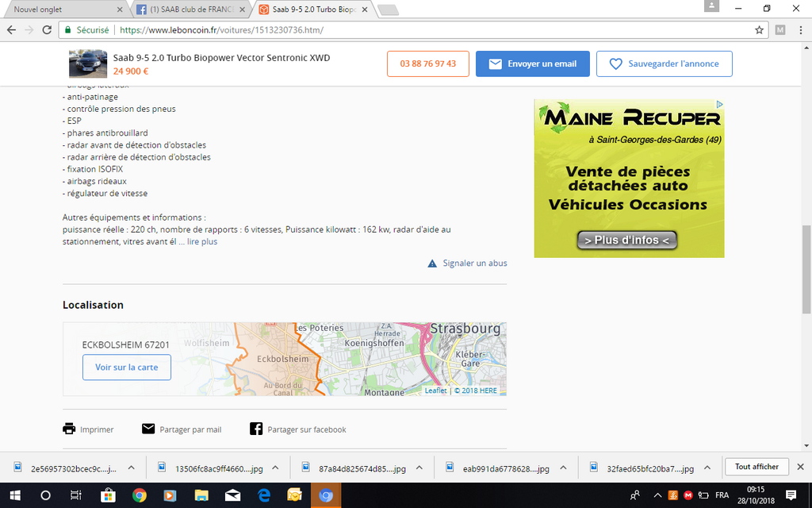
Task: Open the Action Center notifications icon
Action: coord(791,495)
